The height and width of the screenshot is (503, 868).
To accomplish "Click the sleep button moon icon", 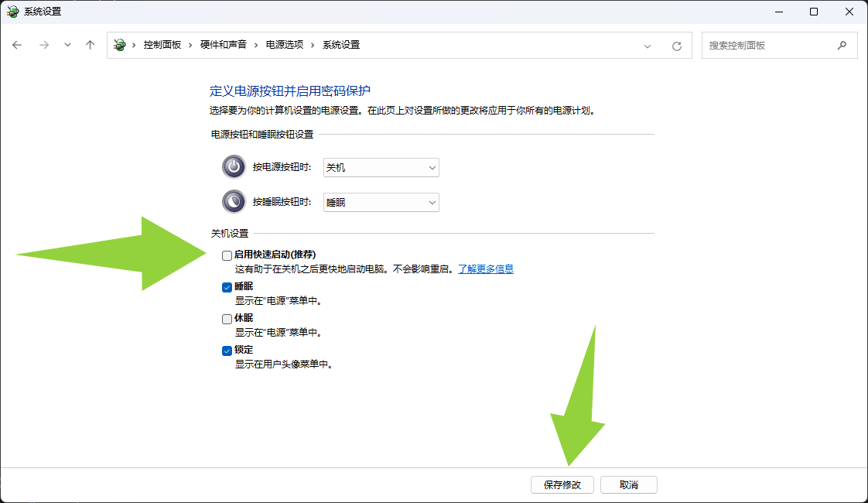I will (x=234, y=202).
